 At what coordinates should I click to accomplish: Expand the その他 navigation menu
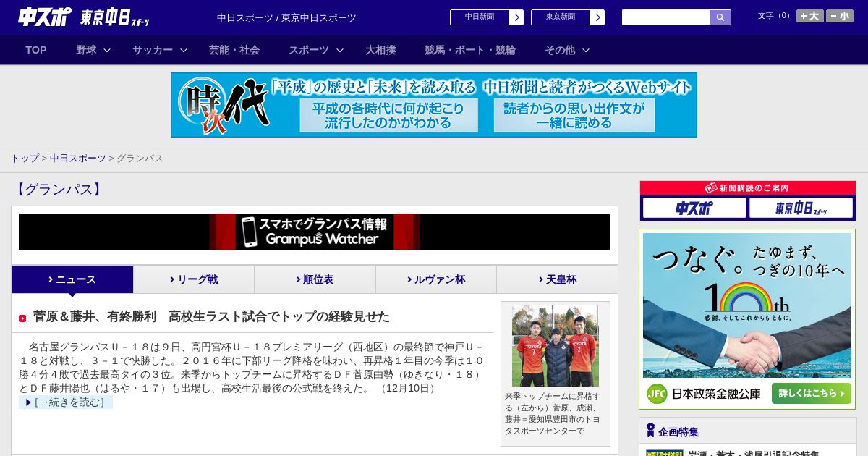coord(567,50)
